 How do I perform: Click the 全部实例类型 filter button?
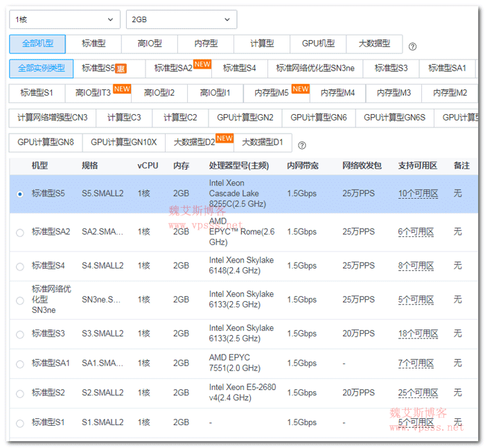[42, 69]
